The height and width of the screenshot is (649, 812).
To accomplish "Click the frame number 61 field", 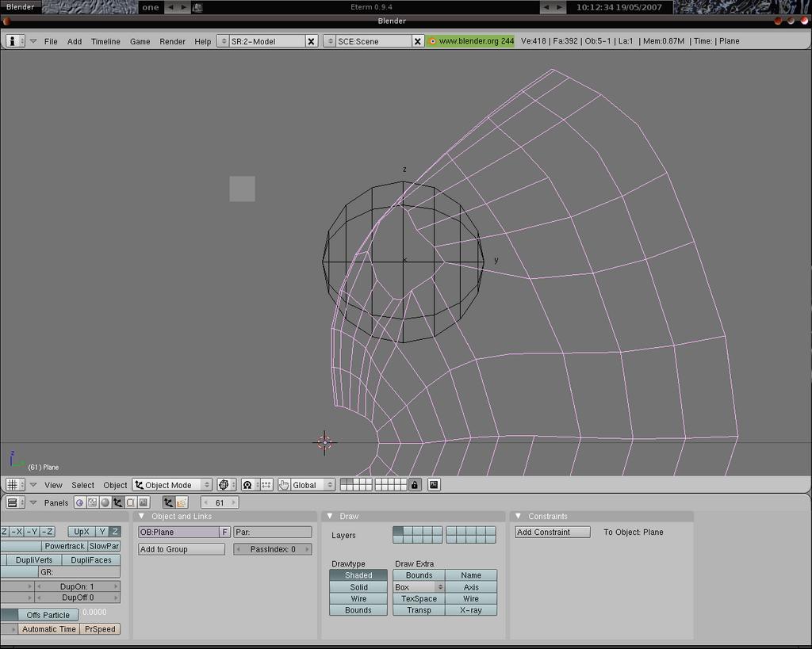I will click(x=220, y=502).
